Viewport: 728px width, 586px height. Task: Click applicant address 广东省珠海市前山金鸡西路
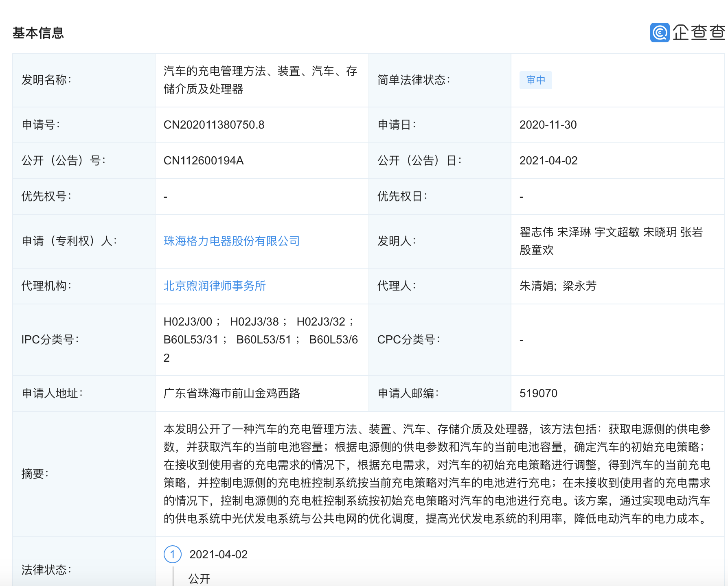tap(232, 394)
